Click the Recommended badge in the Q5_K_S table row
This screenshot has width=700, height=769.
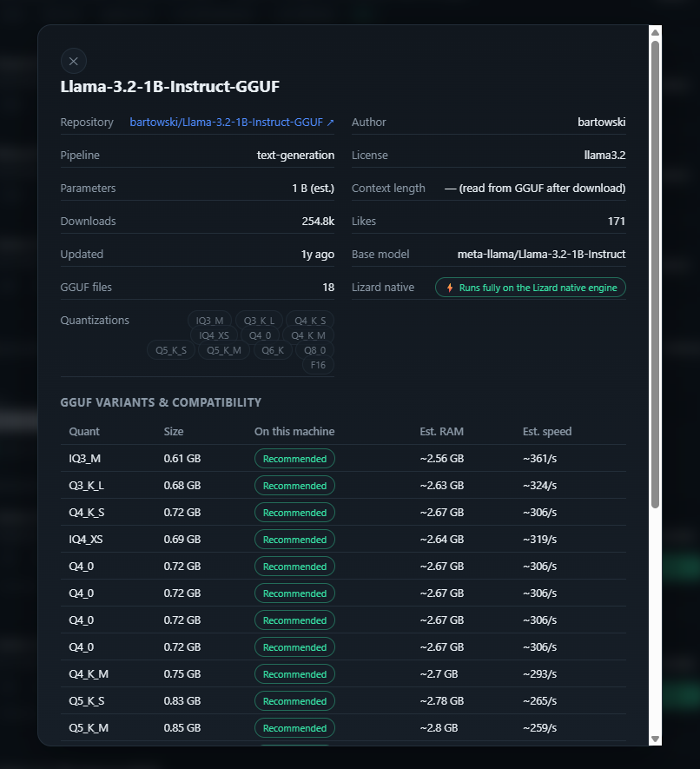pos(294,701)
